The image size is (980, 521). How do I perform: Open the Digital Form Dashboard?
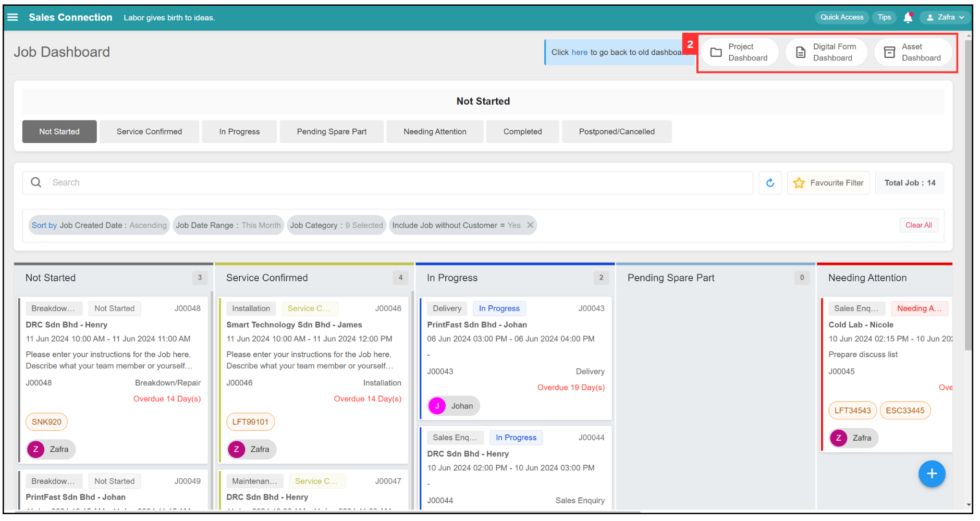pyautogui.click(x=826, y=52)
